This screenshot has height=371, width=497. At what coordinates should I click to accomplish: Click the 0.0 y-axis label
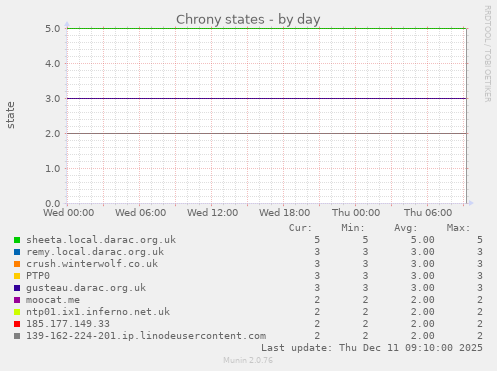click(x=53, y=204)
